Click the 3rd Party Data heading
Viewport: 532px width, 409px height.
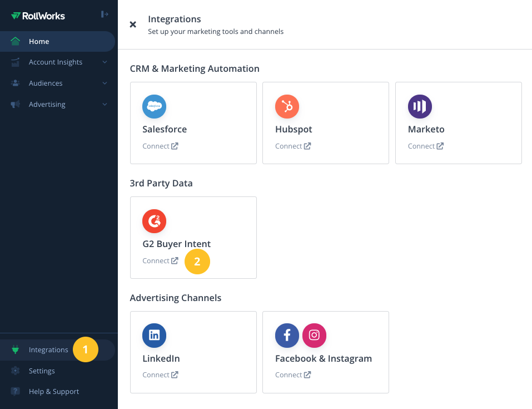click(x=161, y=184)
